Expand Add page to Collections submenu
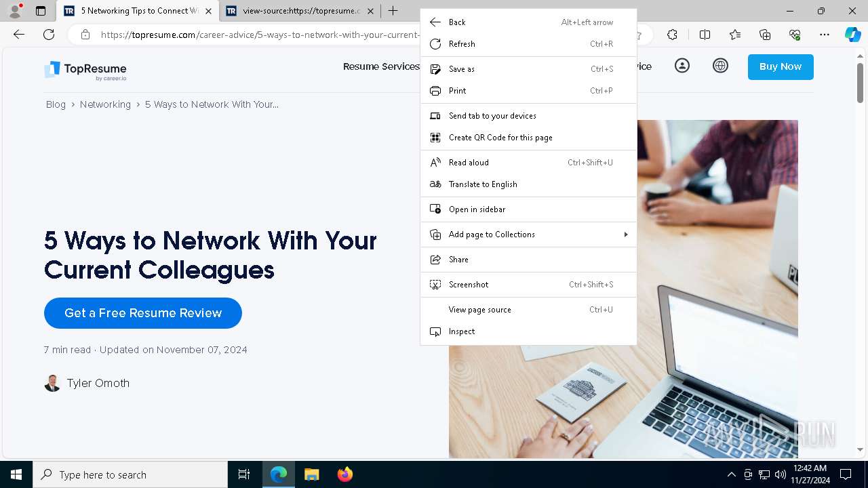Image resolution: width=868 pixels, height=488 pixels. coord(528,235)
